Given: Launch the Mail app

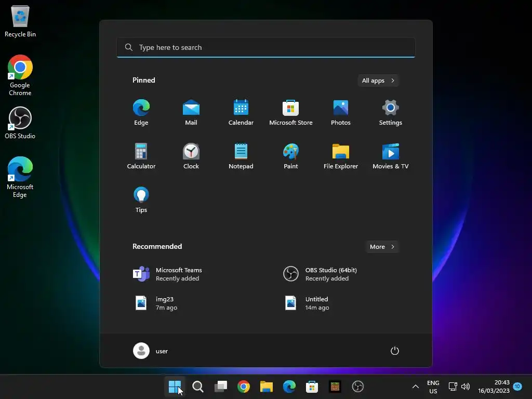Looking at the screenshot, I should [191, 113].
